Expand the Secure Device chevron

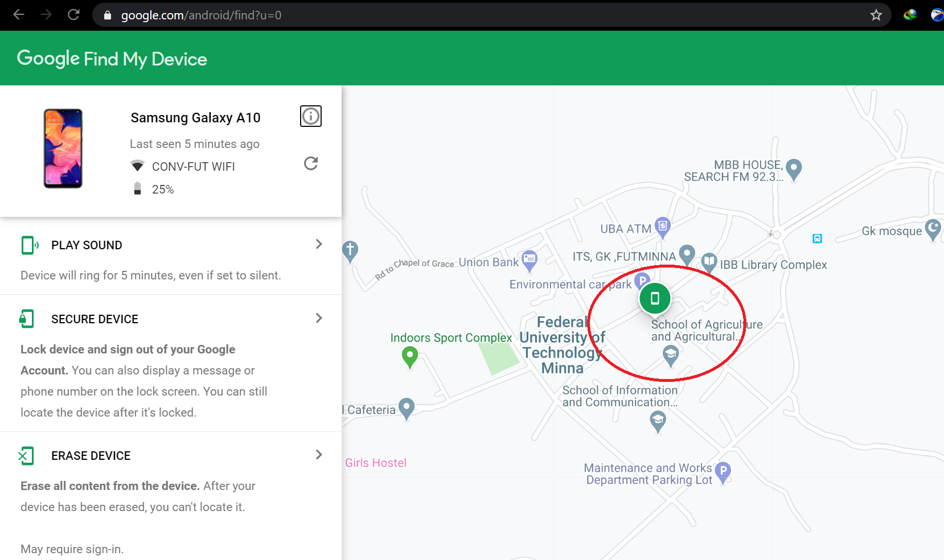[319, 318]
